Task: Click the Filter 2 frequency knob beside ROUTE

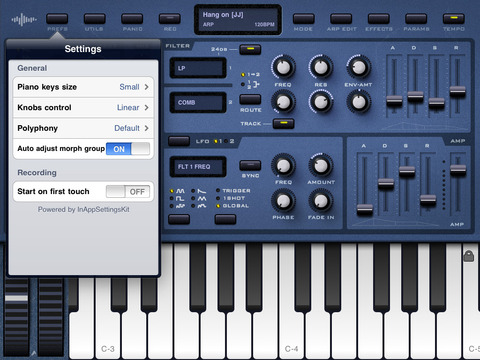Action: click(x=283, y=102)
